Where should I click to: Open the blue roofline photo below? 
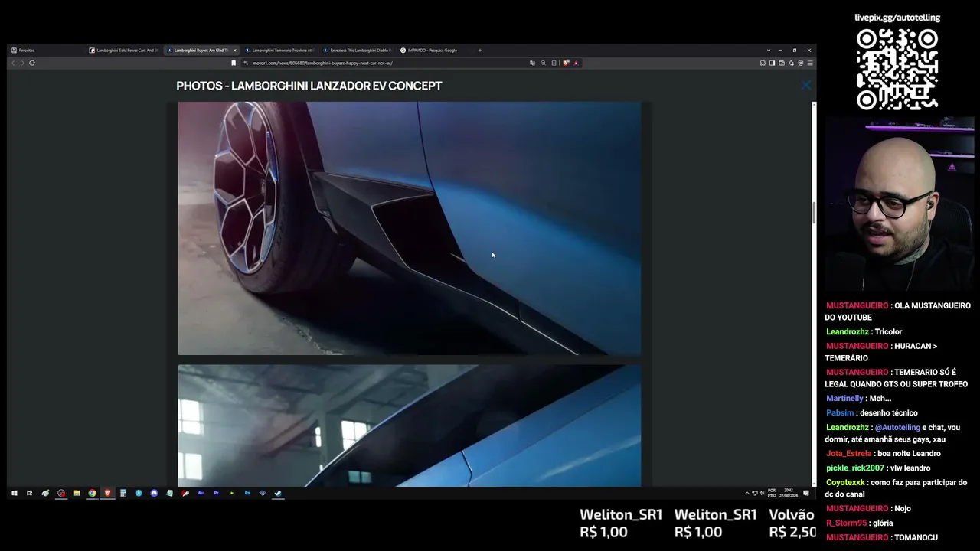click(x=409, y=425)
